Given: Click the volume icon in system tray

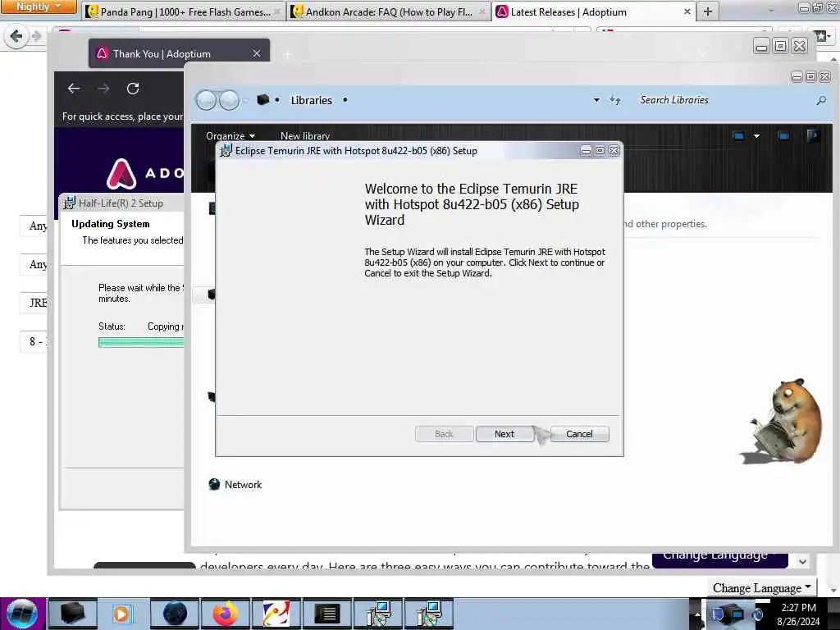Looking at the screenshot, I should pos(759,614).
